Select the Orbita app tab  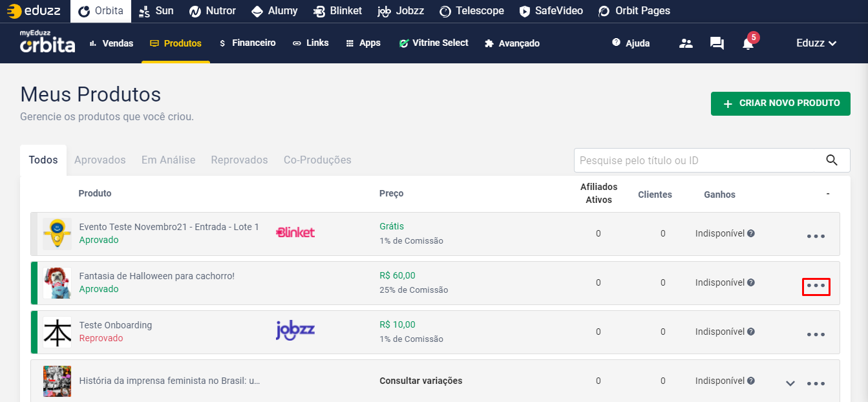pyautogui.click(x=101, y=11)
